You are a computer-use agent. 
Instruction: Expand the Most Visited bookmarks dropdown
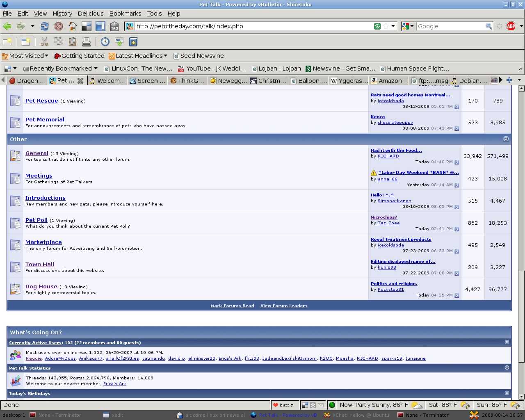click(x=25, y=56)
